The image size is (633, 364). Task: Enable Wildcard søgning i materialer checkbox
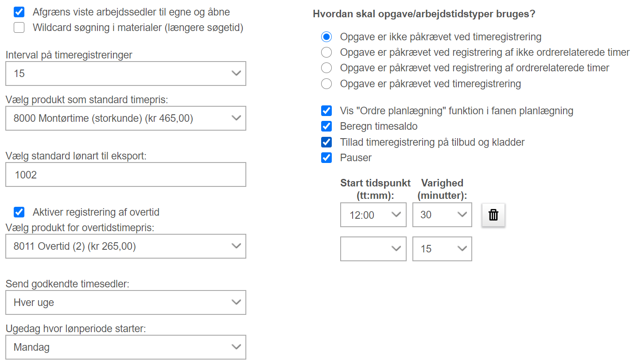point(19,27)
